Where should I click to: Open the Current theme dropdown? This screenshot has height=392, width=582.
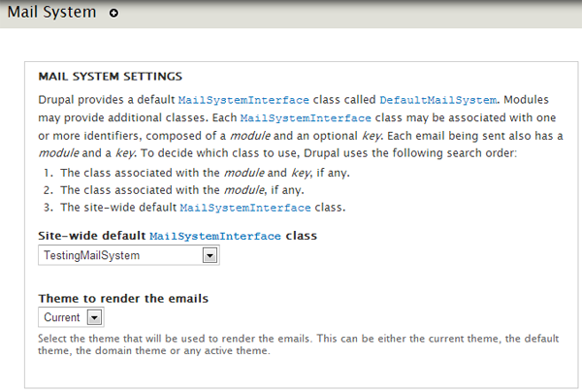point(71,317)
